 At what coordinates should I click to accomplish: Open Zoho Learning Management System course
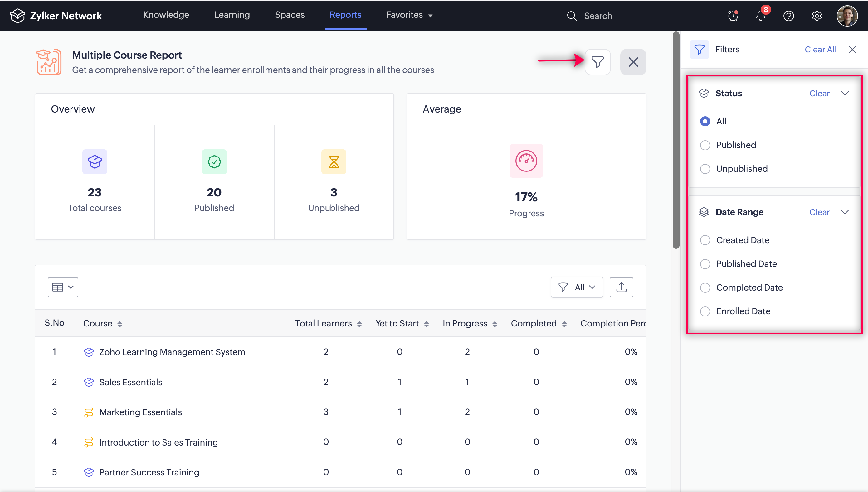click(x=172, y=352)
